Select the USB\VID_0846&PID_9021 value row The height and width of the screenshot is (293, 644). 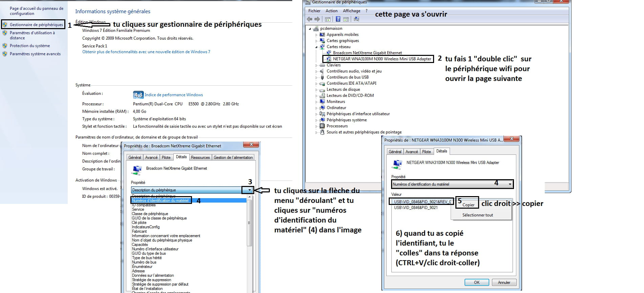(x=416, y=208)
